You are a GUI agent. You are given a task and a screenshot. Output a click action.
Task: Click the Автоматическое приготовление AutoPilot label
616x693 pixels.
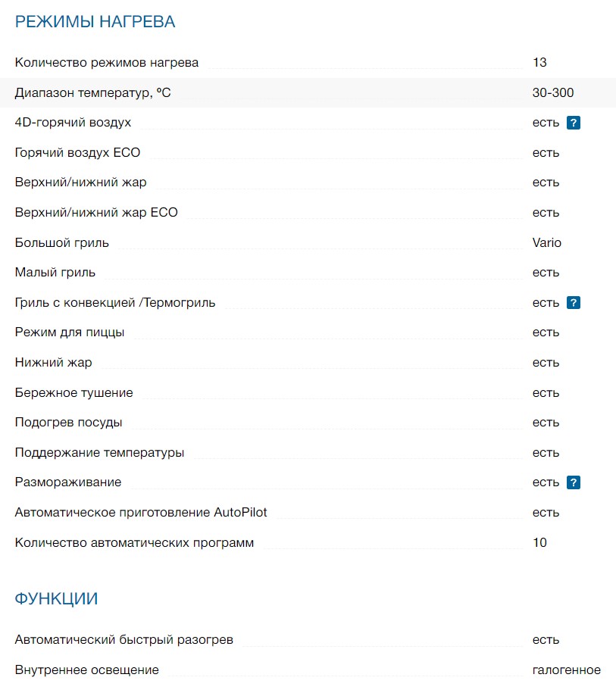pyautogui.click(x=141, y=513)
